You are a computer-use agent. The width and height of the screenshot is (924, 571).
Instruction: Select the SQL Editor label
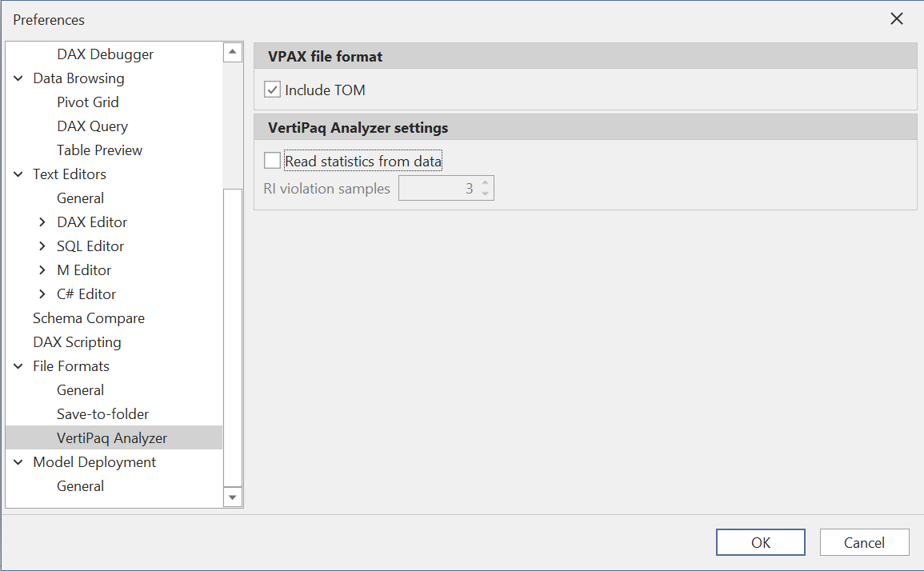pyautogui.click(x=90, y=246)
